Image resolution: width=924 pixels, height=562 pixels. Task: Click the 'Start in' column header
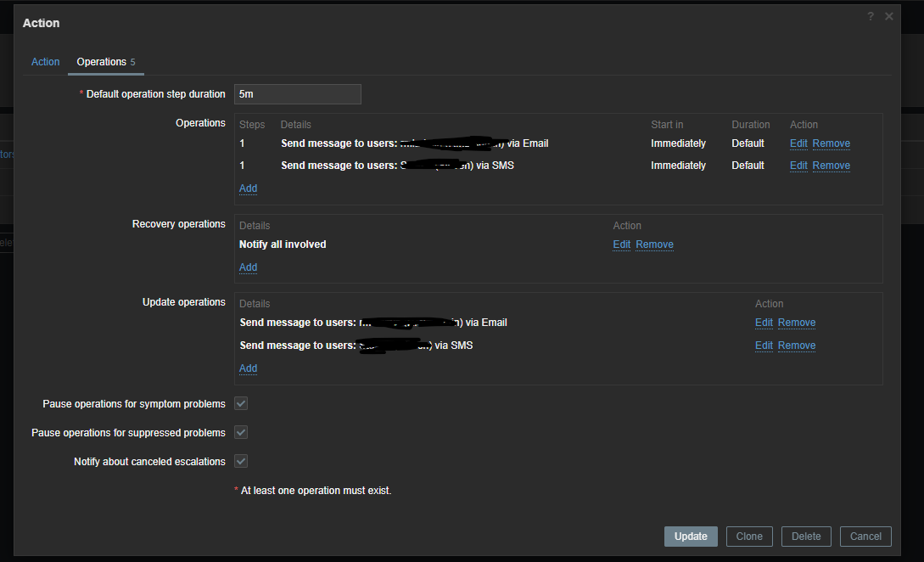point(667,125)
